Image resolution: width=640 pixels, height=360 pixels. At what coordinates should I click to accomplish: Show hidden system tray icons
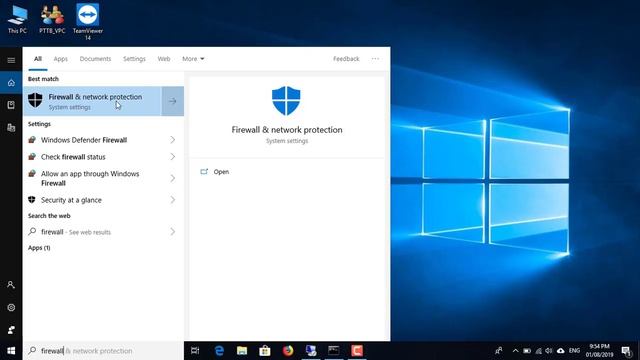pyautogui.click(x=516, y=351)
